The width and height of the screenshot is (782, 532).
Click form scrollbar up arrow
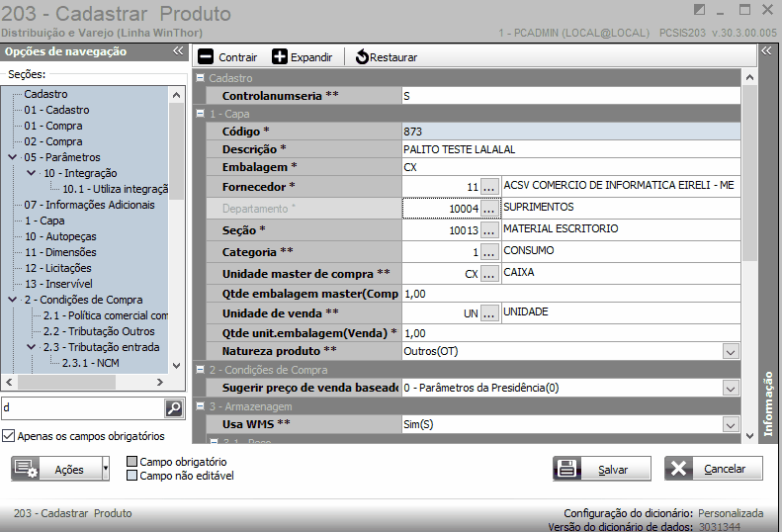pyautogui.click(x=749, y=77)
